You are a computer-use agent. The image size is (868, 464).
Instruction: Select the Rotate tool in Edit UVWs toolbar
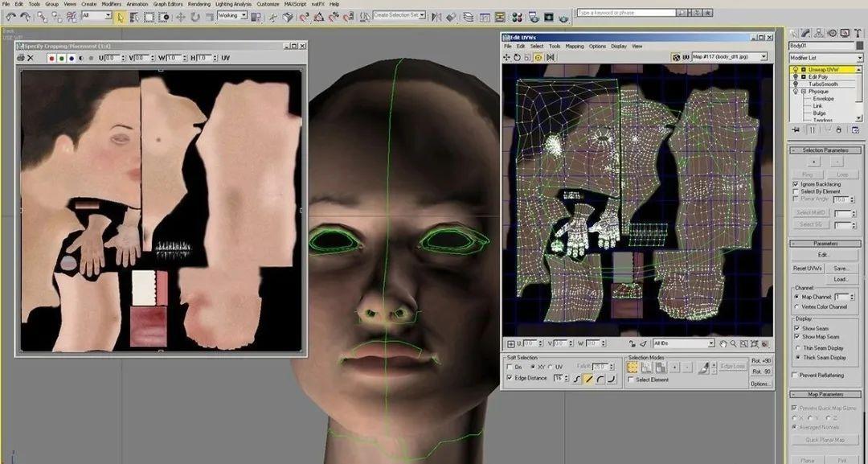(x=517, y=58)
